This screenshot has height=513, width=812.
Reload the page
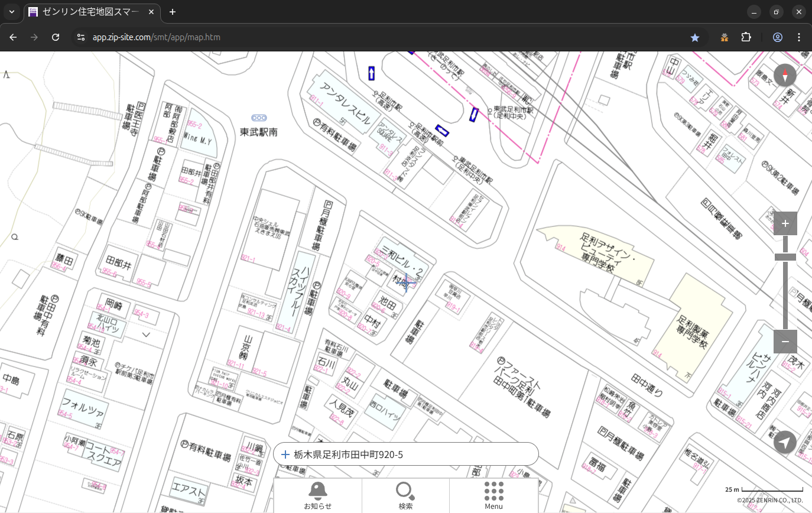(56, 37)
